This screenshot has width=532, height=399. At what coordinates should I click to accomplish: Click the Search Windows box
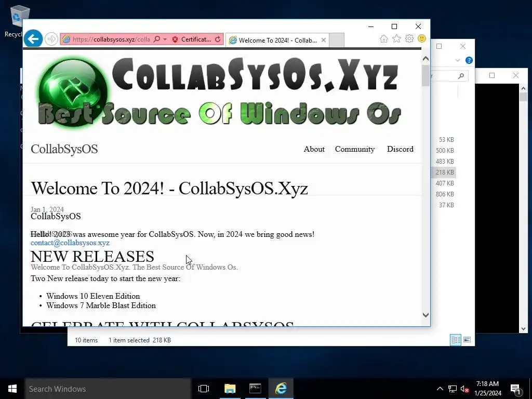click(108, 389)
